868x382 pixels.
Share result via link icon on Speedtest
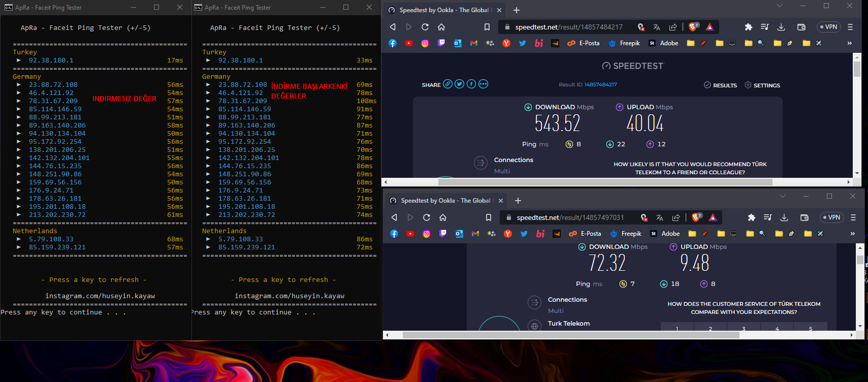coord(447,84)
